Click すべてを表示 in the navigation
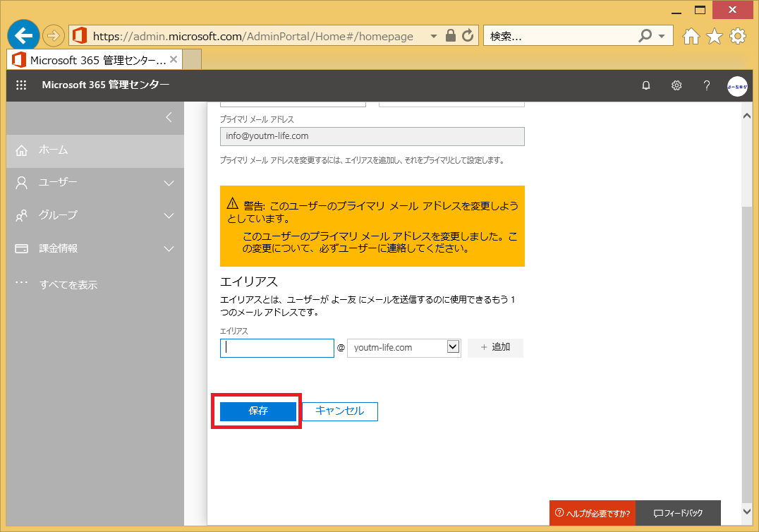This screenshot has width=759, height=532. pyautogui.click(x=68, y=284)
